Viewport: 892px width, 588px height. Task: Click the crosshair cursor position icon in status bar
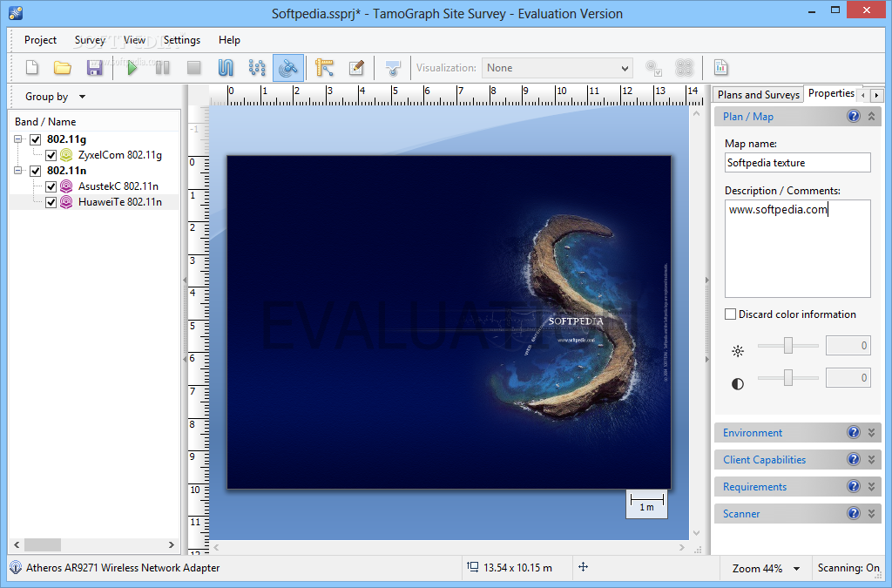[583, 567]
